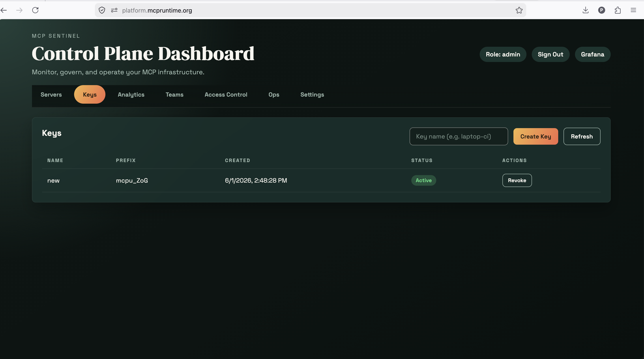Click the created date 6/1/2026, 2:48:28 PM

click(x=256, y=181)
